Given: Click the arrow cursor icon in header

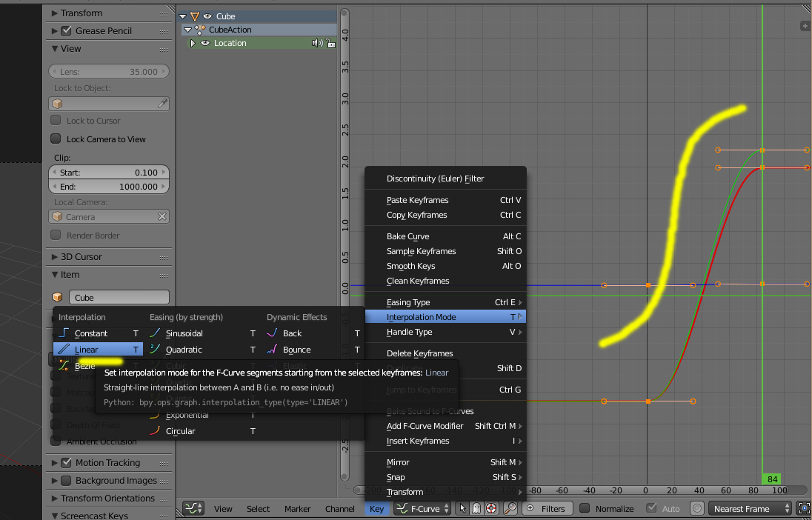Looking at the screenshot, I should tap(463, 508).
